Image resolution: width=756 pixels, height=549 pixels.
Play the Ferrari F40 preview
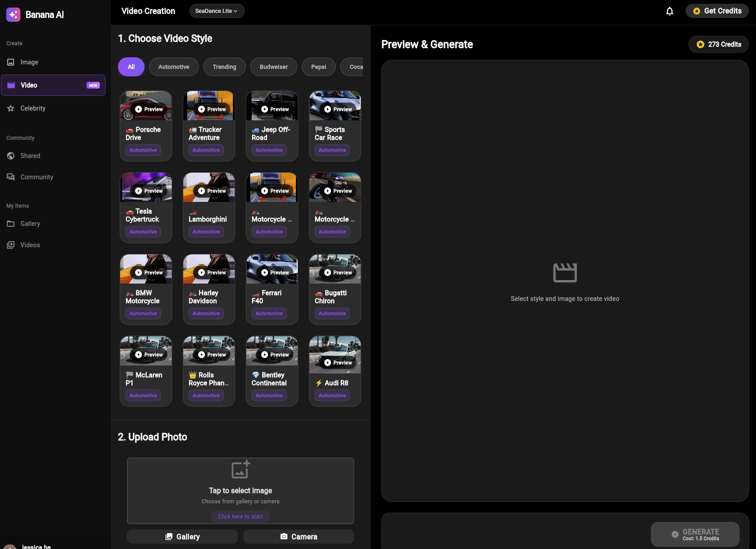point(275,273)
